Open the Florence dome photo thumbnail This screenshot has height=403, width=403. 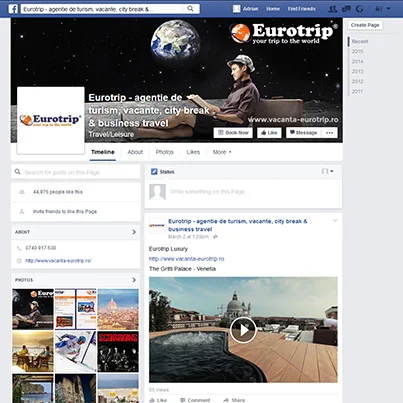click(x=118, y=309)
